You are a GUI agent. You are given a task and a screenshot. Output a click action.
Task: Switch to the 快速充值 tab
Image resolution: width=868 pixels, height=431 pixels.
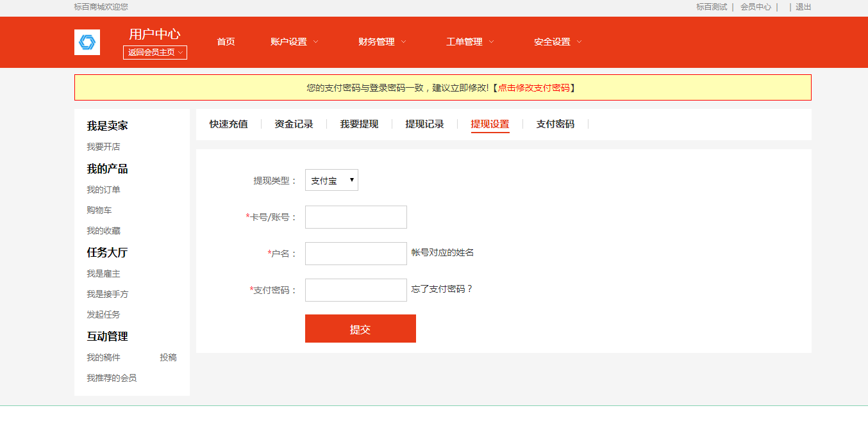228,124
